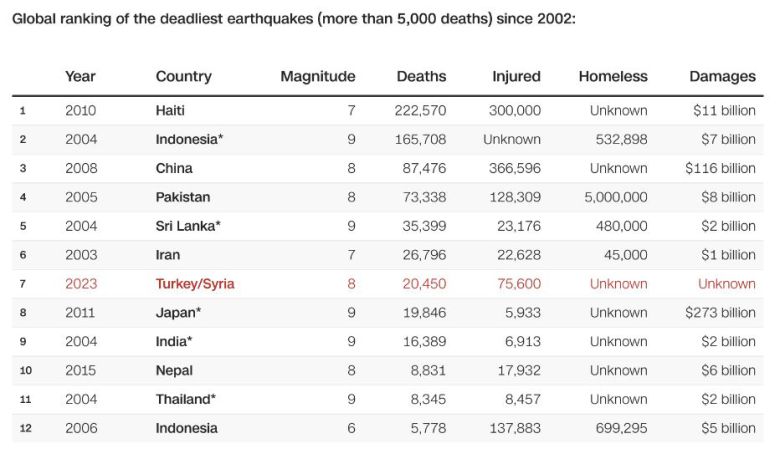Screen dimensions: 780x459
Task: Select China's $116 billion damages cell
Action: coord(720,168)
